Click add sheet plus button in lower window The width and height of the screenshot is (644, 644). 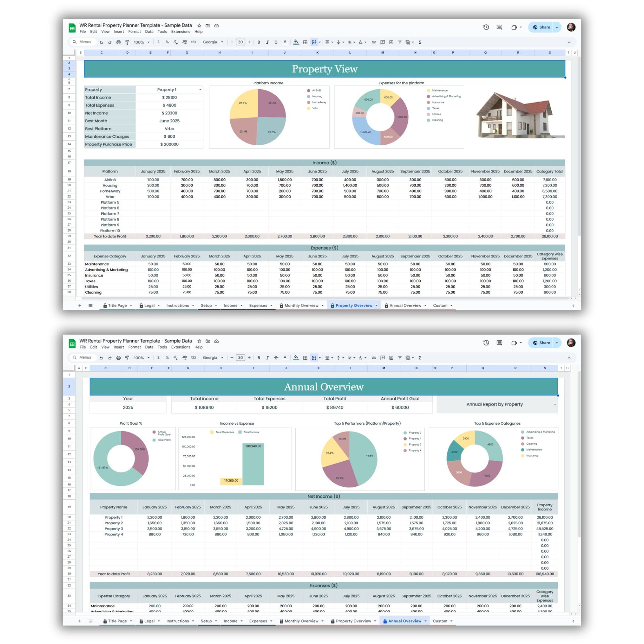pyautogui.click(x=80, y=621)
